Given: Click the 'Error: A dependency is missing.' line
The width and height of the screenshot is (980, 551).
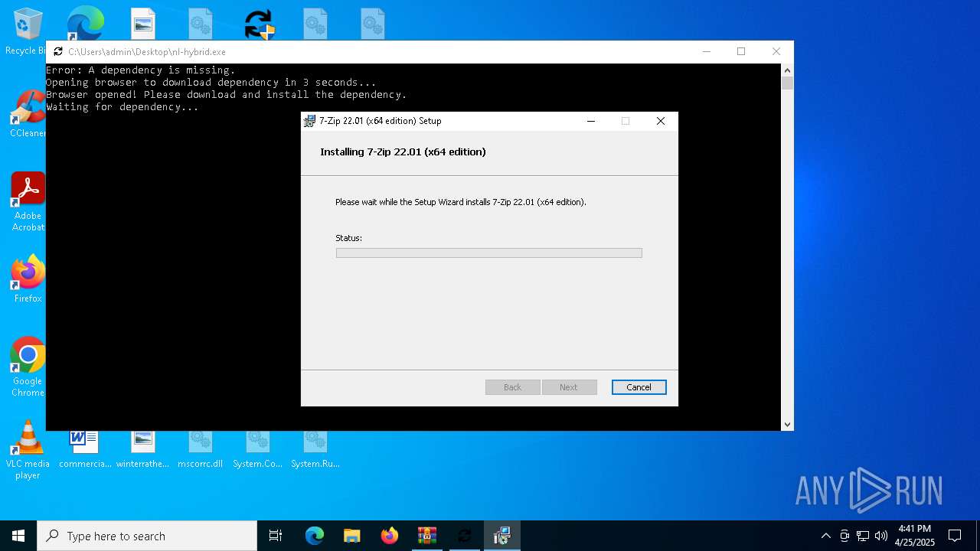Looking at the screenshot, I should pos(141,70).
